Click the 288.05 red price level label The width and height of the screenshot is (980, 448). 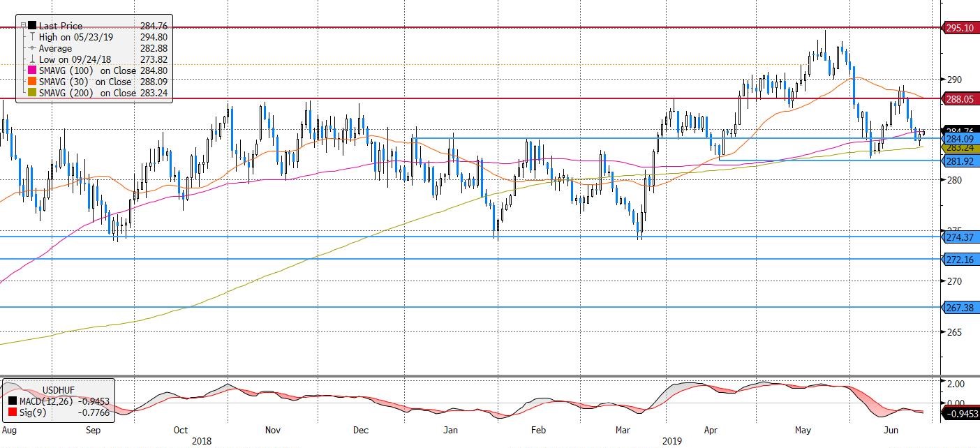click(x=961, y=99)
